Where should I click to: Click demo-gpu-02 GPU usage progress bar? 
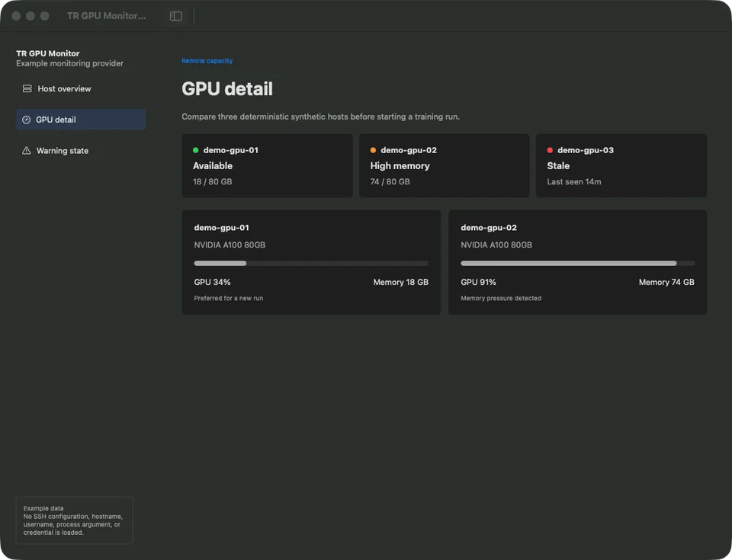(x=577, y=263)
